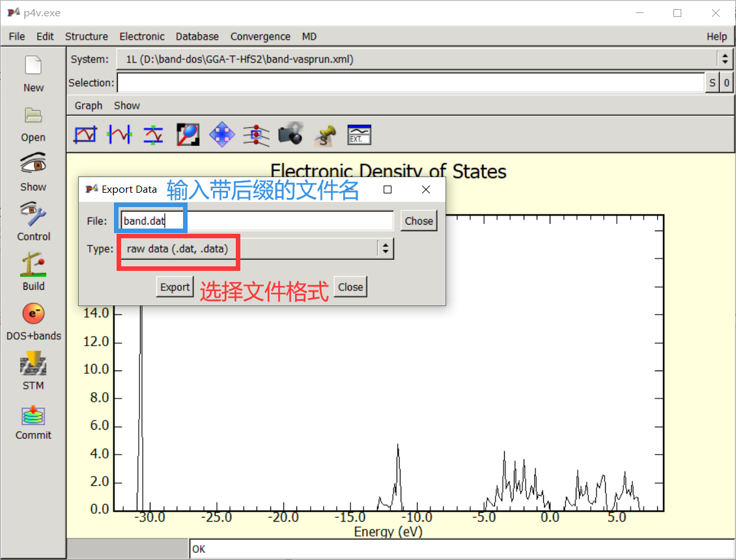Click the yellow pin annotation icon
The height and width of the screenshot is (560, 736).
325,134
